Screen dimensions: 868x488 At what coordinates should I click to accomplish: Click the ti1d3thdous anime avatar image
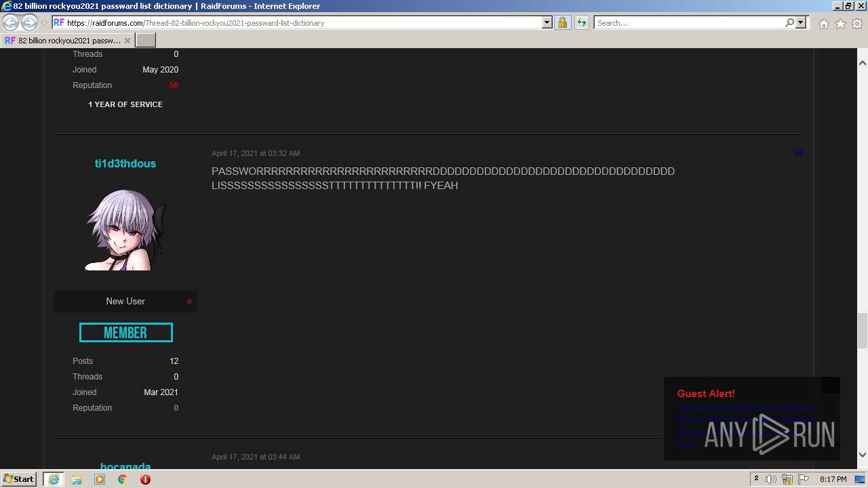[125, 230]
